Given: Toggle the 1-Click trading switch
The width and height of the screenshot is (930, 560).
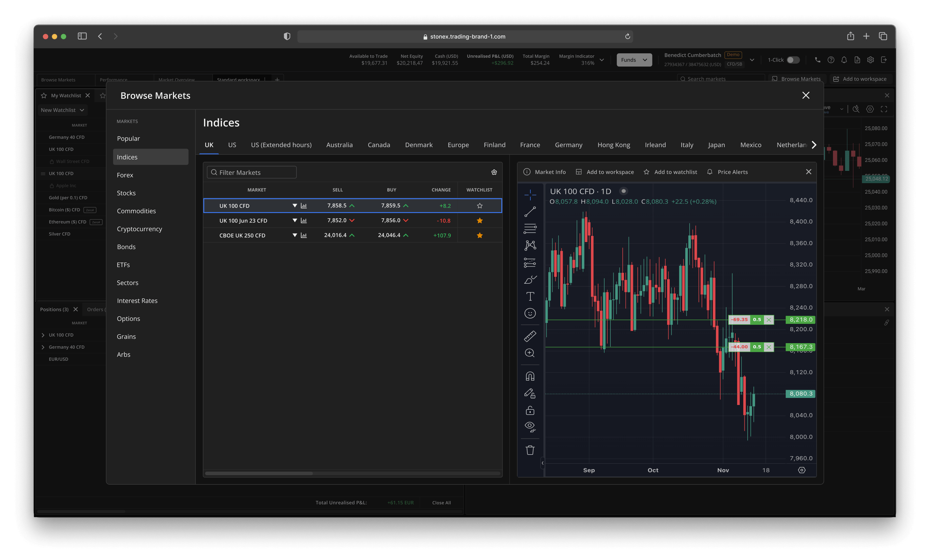Looking at the screenshot, I should click(x=792, y=60).
